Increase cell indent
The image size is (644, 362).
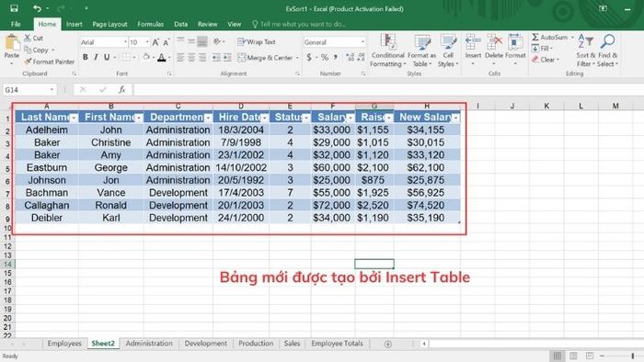(x=227, y=57)
